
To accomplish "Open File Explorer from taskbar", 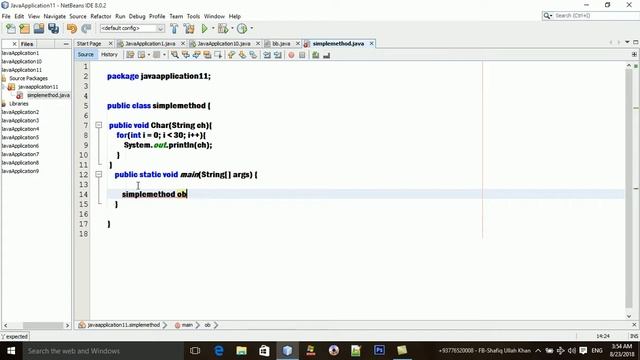I will pos(241,351).
